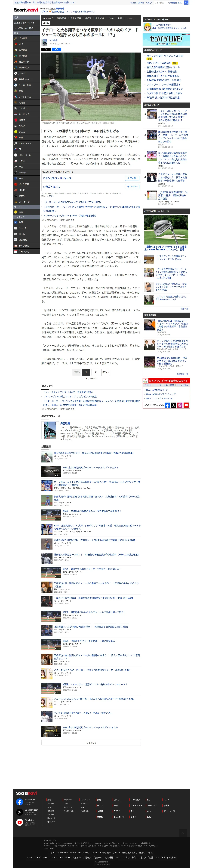
Task: Open the F1 sidebar icon
Action: click(16, 149)
